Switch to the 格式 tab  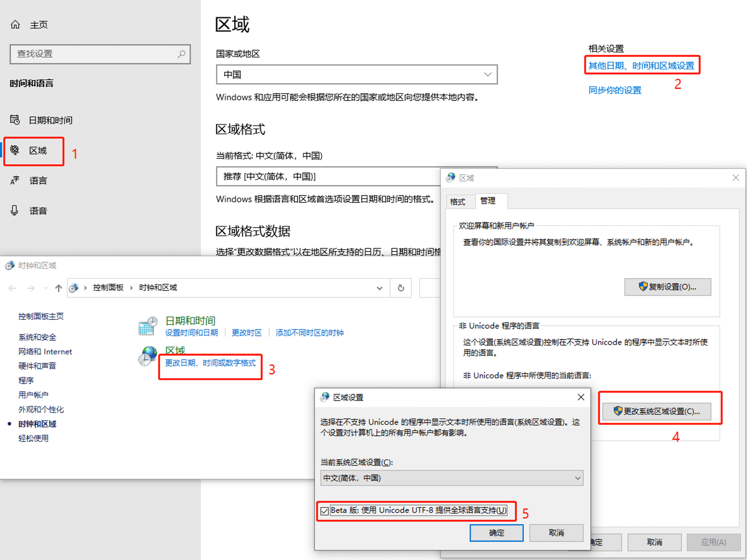pos(458,202)
